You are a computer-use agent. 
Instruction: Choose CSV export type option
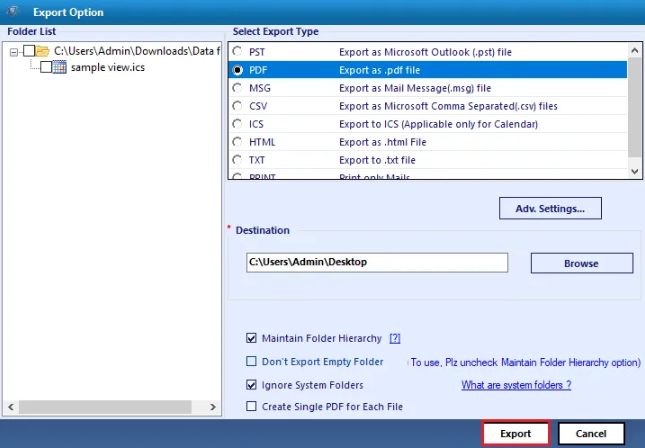pyautogui.click(x=237, y=106)
